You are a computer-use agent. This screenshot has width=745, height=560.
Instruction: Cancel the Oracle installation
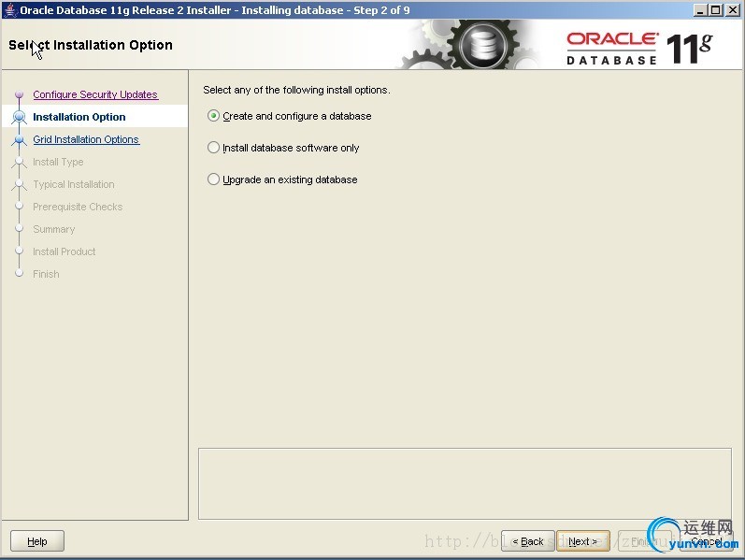(706, 541)
